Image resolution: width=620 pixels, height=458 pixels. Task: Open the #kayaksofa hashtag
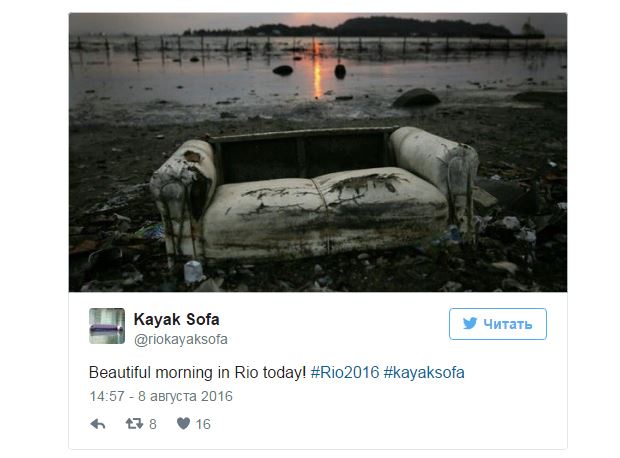tap(424, 373)
